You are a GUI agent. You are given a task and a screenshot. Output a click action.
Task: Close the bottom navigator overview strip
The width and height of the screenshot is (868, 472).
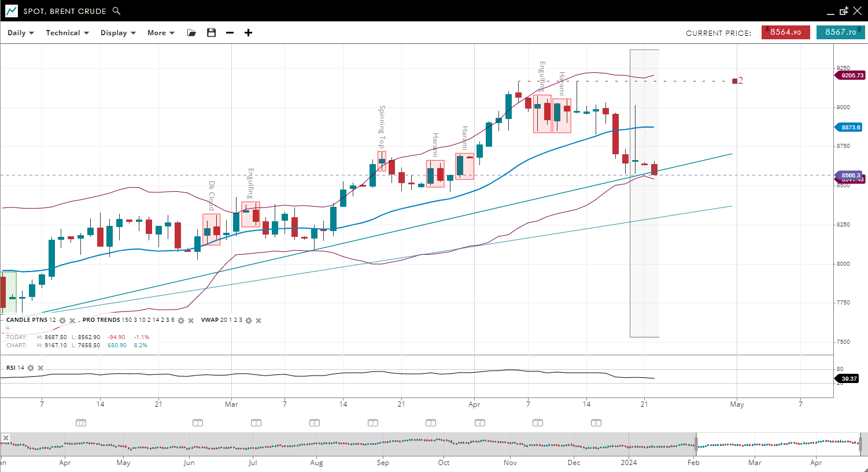point(5,438)
